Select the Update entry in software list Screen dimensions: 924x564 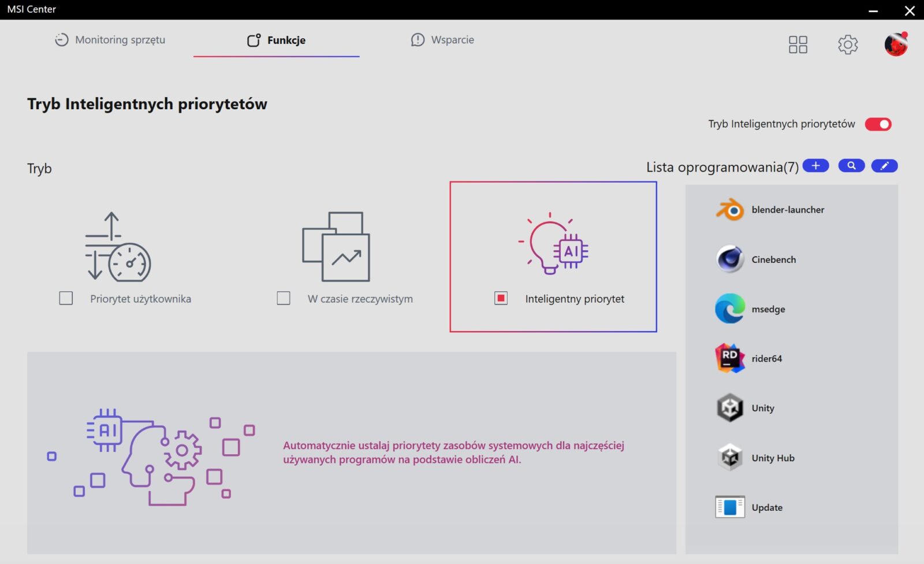(x=767, y=507)
